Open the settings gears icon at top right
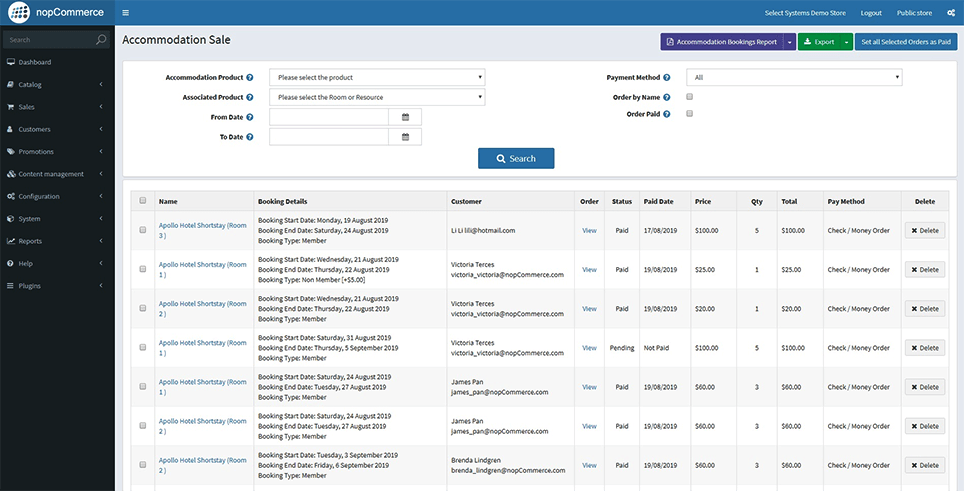 (x=950, y=13)
